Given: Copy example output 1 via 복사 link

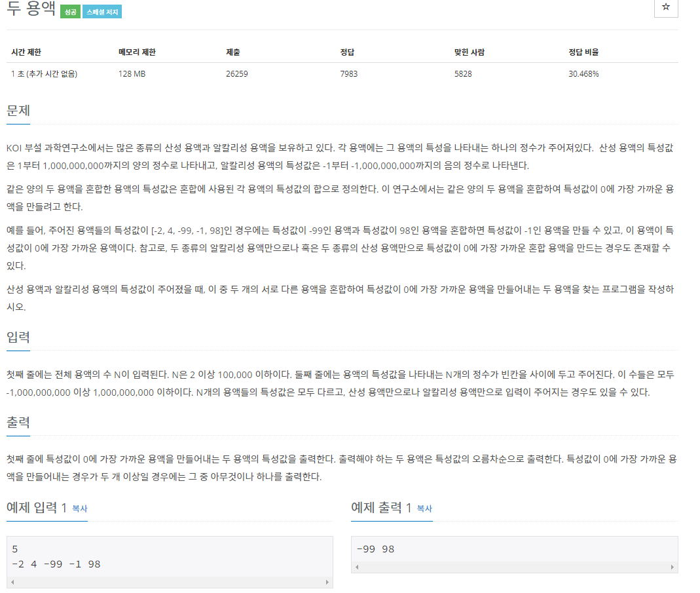Looking at the screenshot, I should pyautogui.click(x=424, y=508).
